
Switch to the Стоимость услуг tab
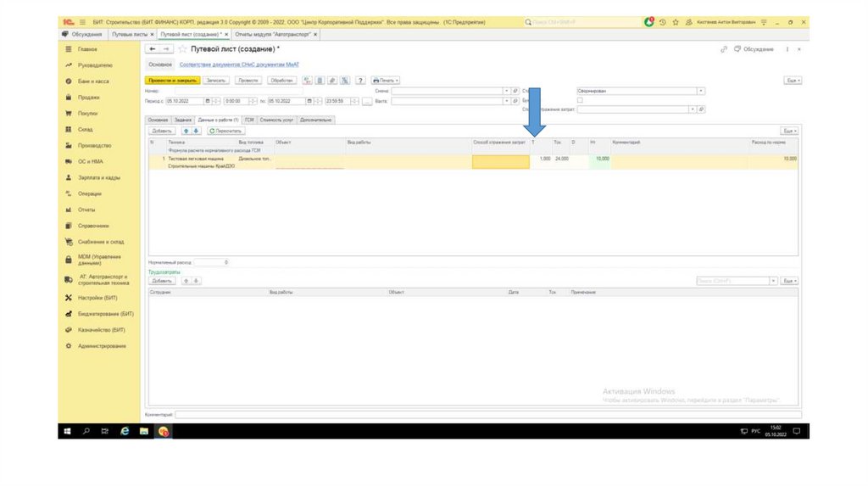(x=276, y=120)
